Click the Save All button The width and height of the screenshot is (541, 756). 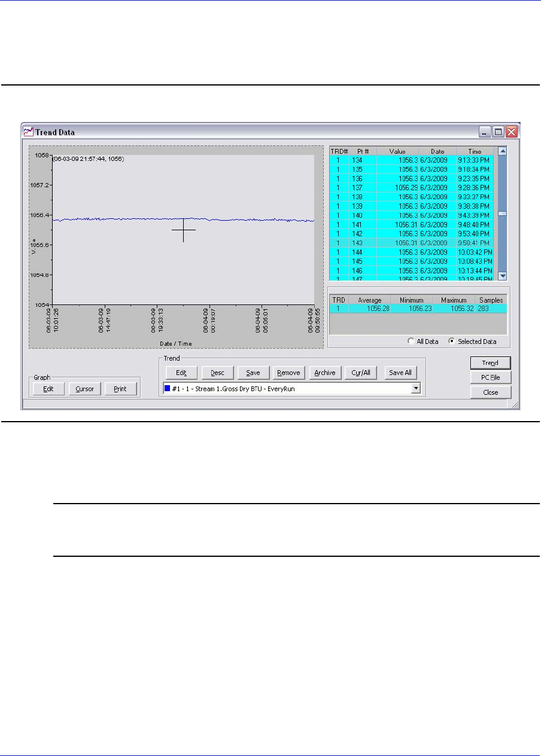(400, 373)
